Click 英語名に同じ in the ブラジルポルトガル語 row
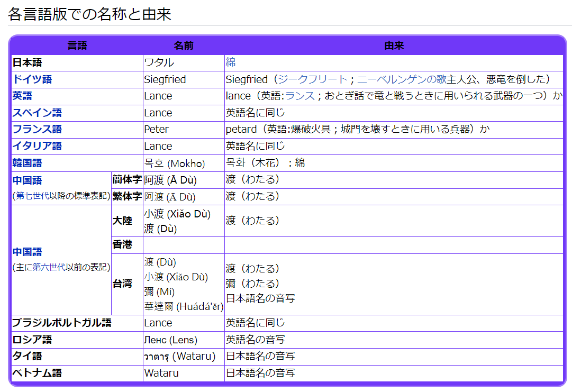572x392 pixels. (x=256, y=323)
